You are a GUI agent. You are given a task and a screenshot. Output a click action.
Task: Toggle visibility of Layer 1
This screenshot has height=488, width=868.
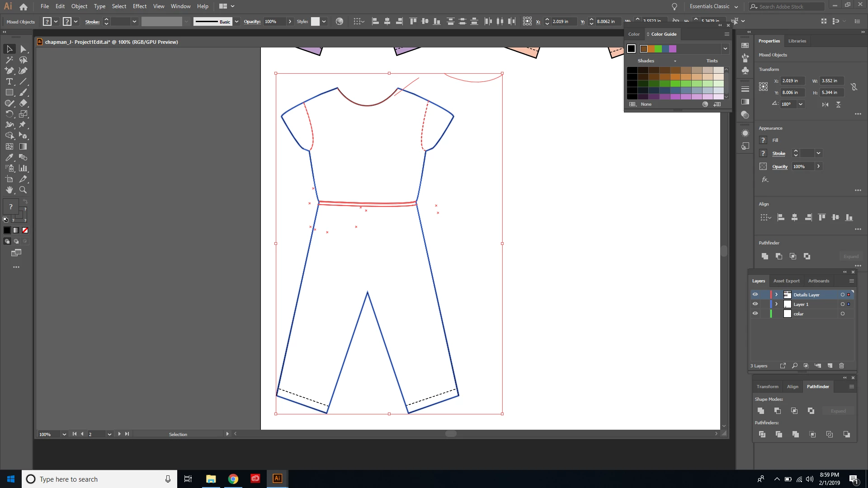pos(755,304)
